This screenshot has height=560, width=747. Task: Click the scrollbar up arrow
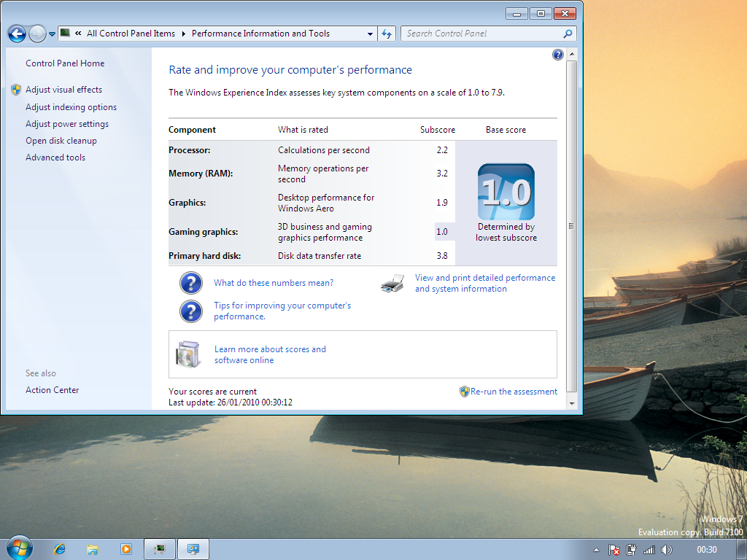coord(572,54)
